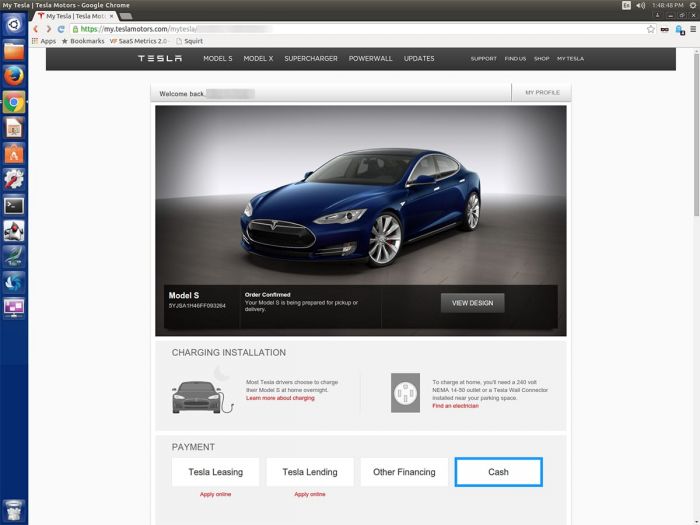The width and height of the screenshot is (700, 525).
Task: Follow the Find an electrician link
Action: tap(455, 406)
